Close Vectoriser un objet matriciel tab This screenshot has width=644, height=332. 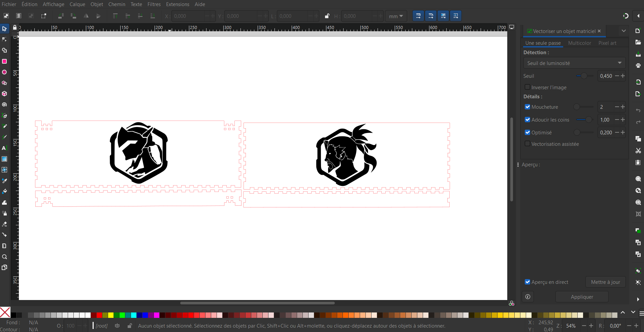[x=599, y=31]
